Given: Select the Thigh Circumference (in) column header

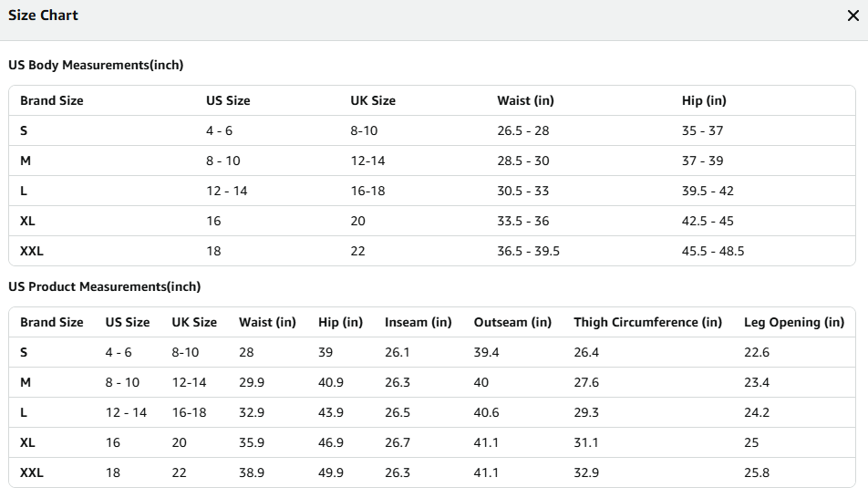Looking at the screenshot, I should coord(647,322).
